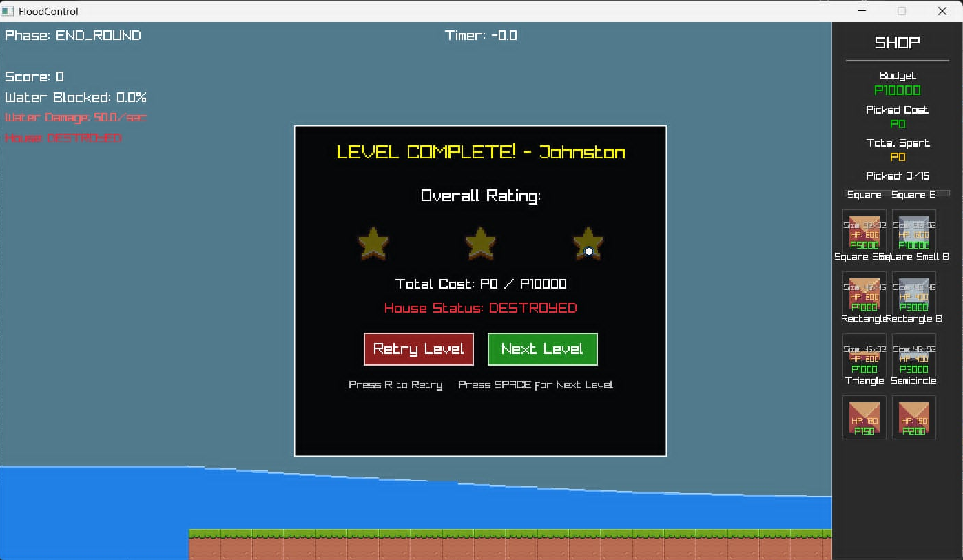Click the "Water Damage: 50.0/sec" text
The image size is (963, 560).
click(x=76, y=118)
